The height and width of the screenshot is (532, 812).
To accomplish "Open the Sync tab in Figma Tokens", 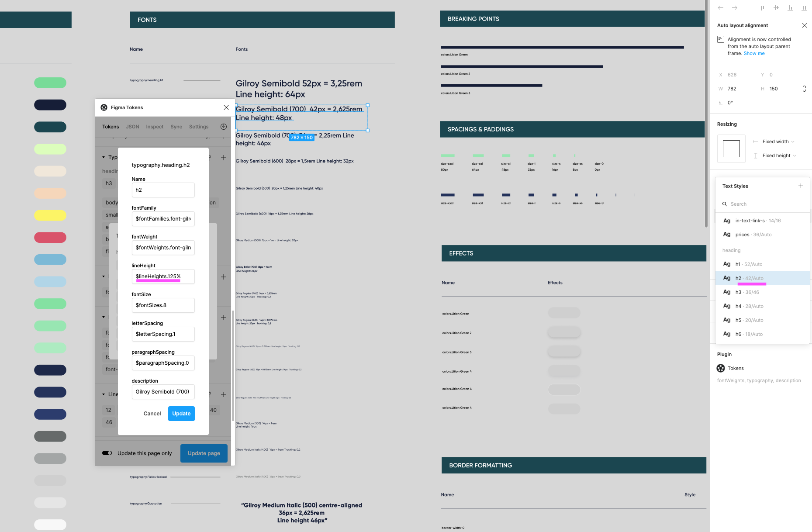I will click(176, 126).
